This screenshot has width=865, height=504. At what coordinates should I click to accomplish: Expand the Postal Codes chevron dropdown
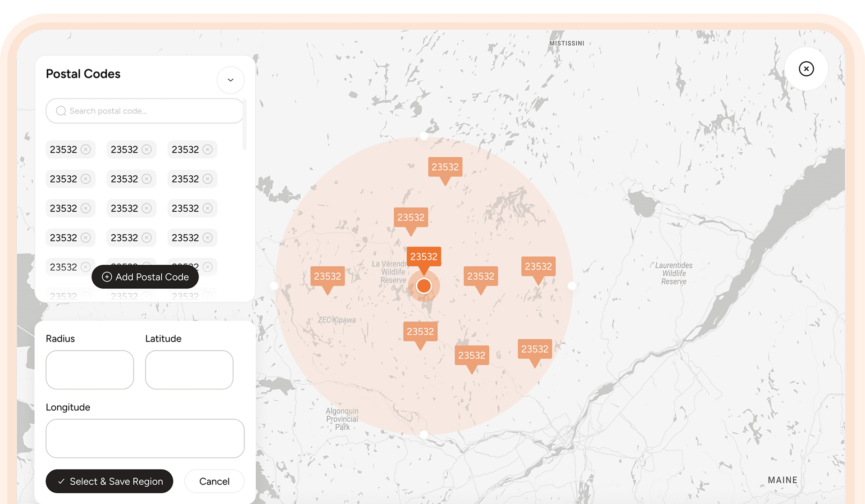point(230,80)
